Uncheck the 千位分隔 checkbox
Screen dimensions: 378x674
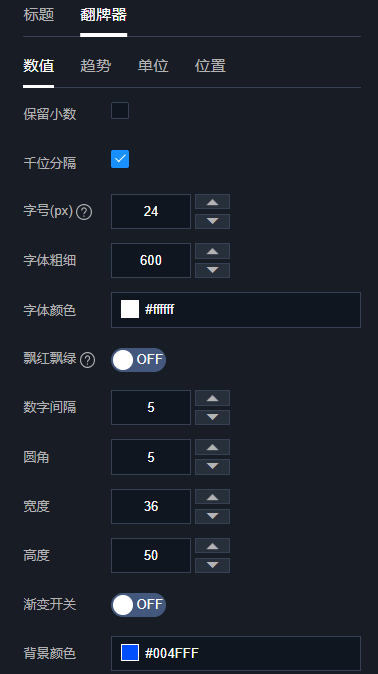pyautogui.click(x=120, y=159)
